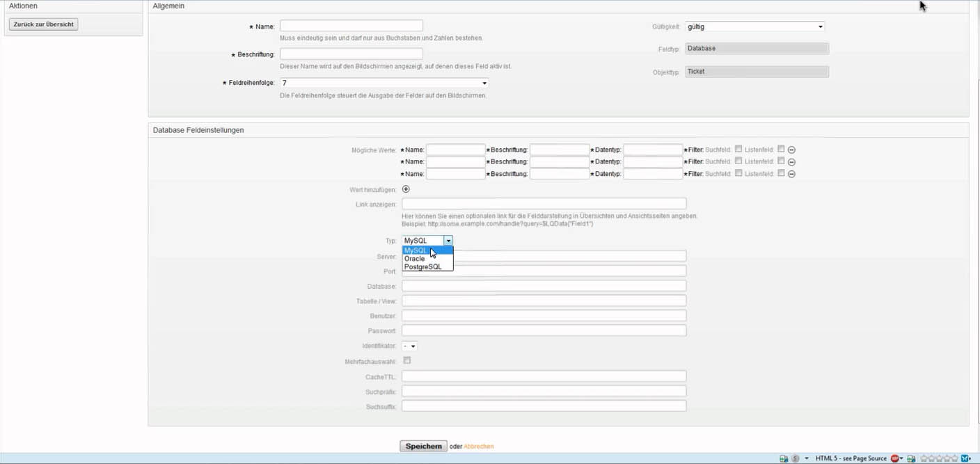Viewport: 980px width, 464px height.
Task: Open the Feldreihenfolge dropdown
Action: click(384, 83)
